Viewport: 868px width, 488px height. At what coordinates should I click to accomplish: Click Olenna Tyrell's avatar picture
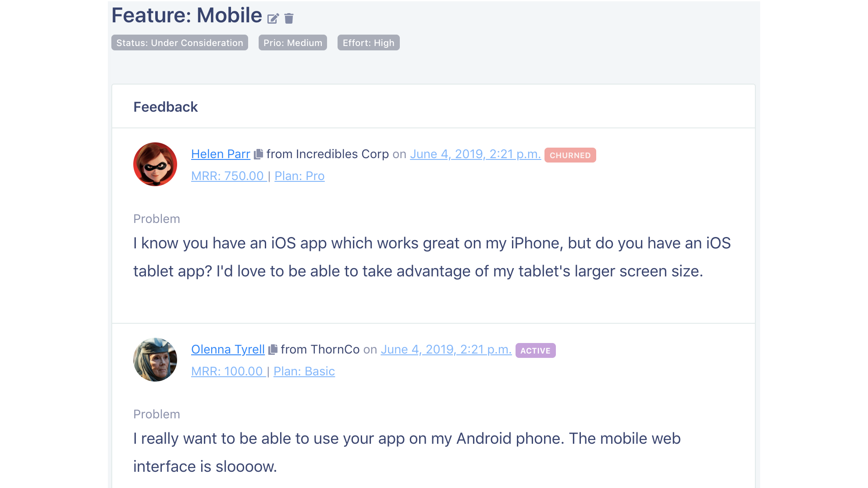(155, 360)
